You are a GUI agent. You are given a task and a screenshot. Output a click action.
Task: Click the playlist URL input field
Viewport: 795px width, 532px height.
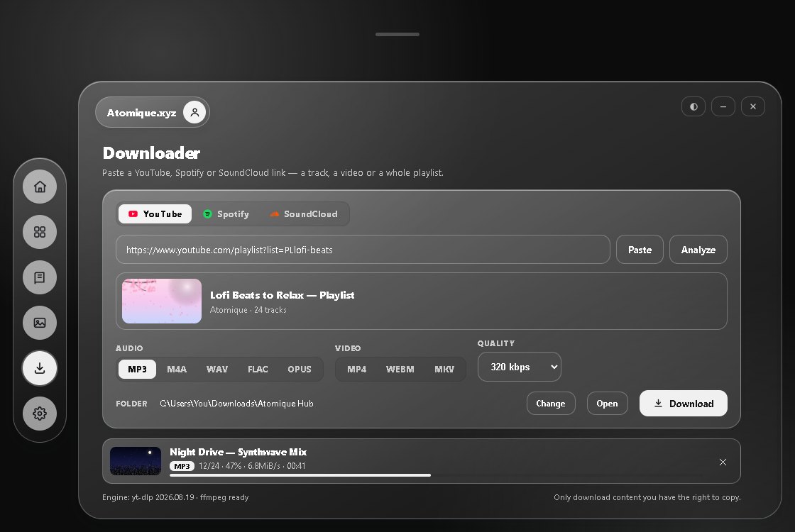click(x=363, y=249)
